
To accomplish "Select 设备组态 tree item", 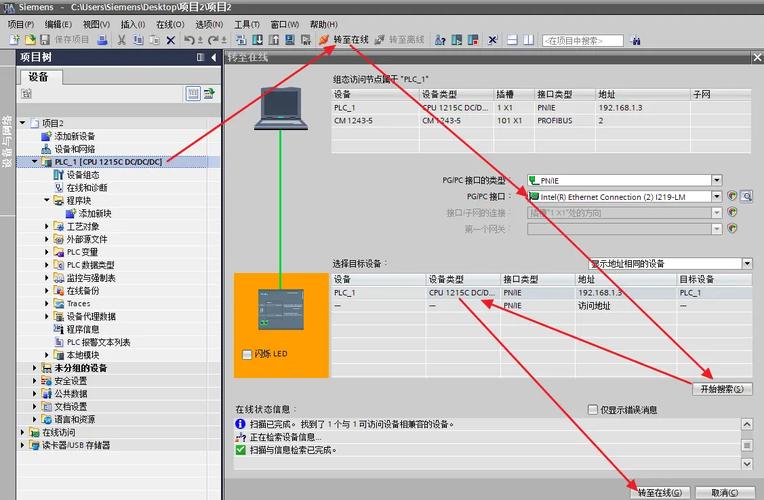I will click(82, 174).
